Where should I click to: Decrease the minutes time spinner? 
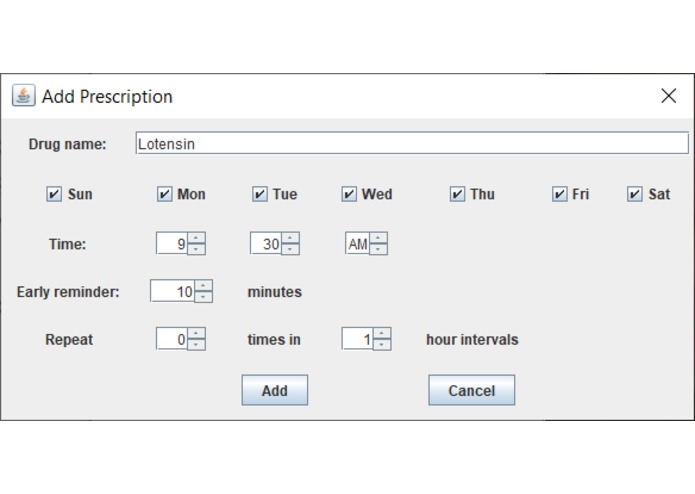point(290,249)
